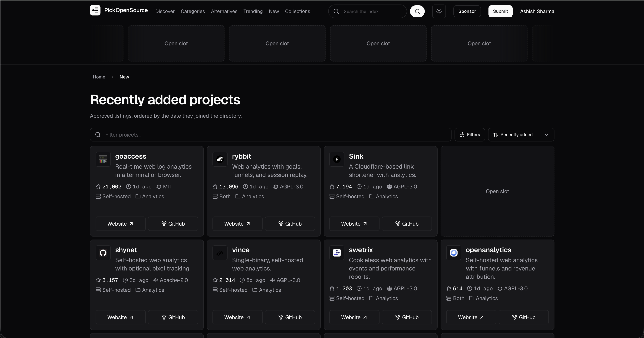Open the openanalytics circle icon

coord(454,253)
